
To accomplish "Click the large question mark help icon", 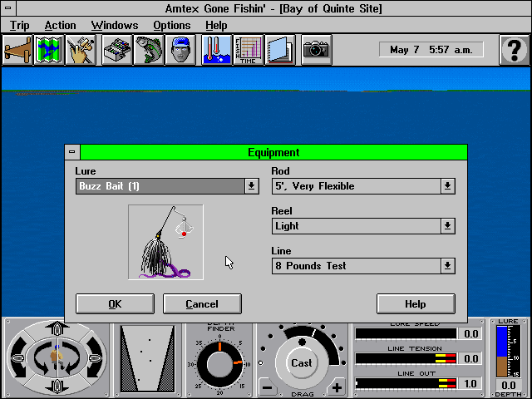I will pyautogui.click(x=515, y=50).
